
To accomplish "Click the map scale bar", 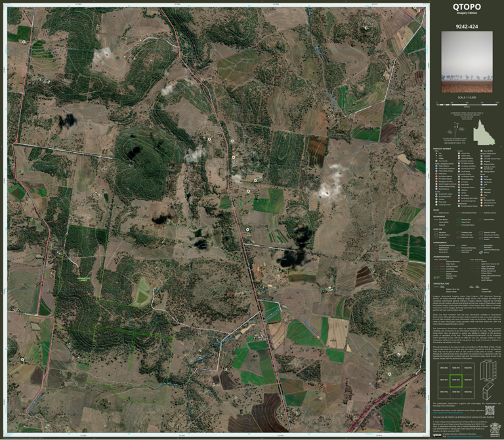I will (x=467, y=104).
